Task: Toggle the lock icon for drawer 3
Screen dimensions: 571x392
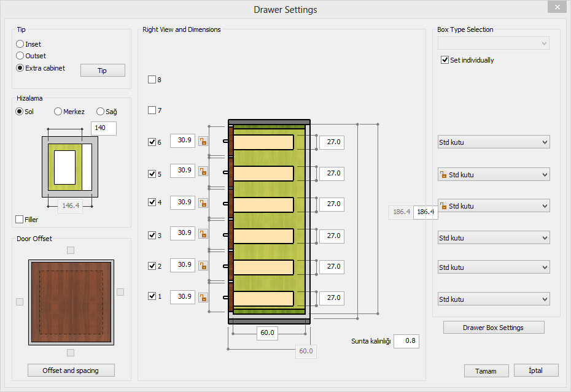Action: (203, 234)
